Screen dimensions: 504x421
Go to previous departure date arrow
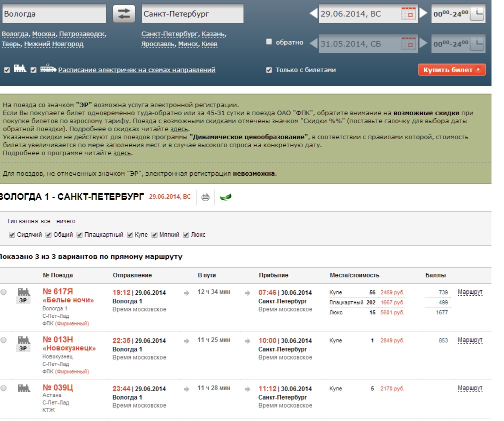click(x=313, y=14)
